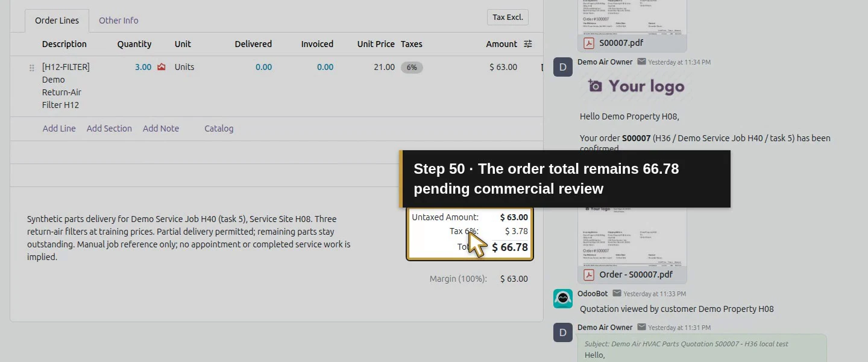Click the envelope icon next to 11:33 PM
This screenshot has height=362, width=868.
tap(617, 293)
